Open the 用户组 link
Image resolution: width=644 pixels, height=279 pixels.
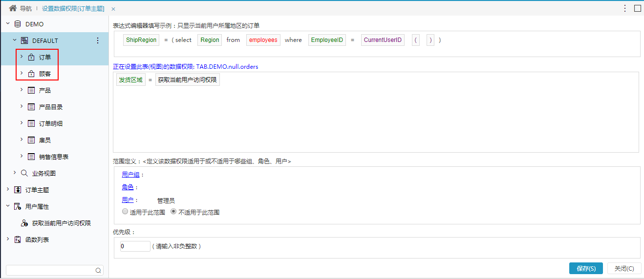(x=130, y=175)
